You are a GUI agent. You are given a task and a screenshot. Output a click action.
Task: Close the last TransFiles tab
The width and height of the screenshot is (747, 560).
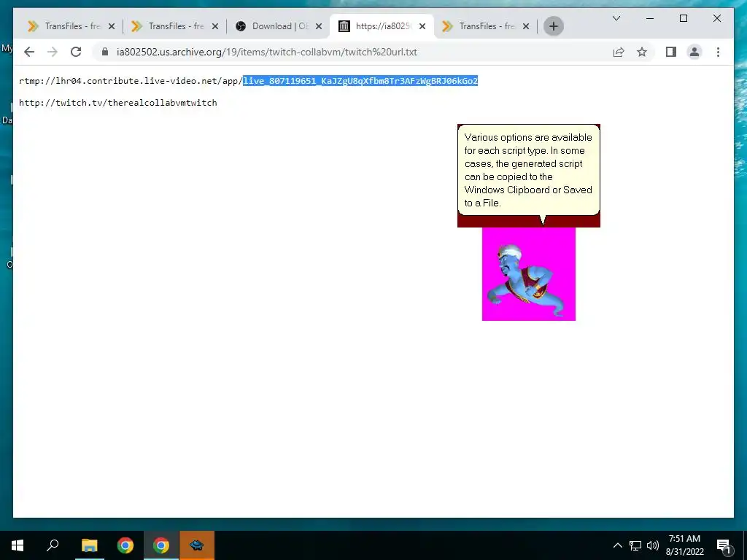pyautogui.click(x=526, y=26)
